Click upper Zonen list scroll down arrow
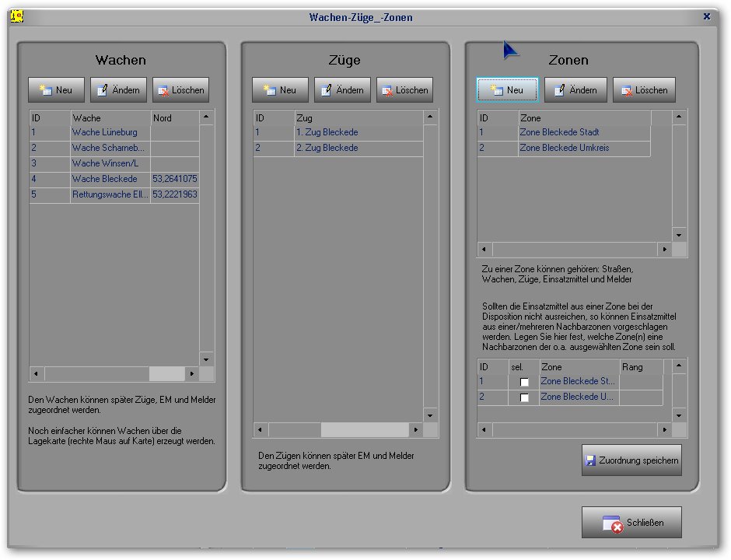This screenshot has width=731, height=560. [679, 235]
